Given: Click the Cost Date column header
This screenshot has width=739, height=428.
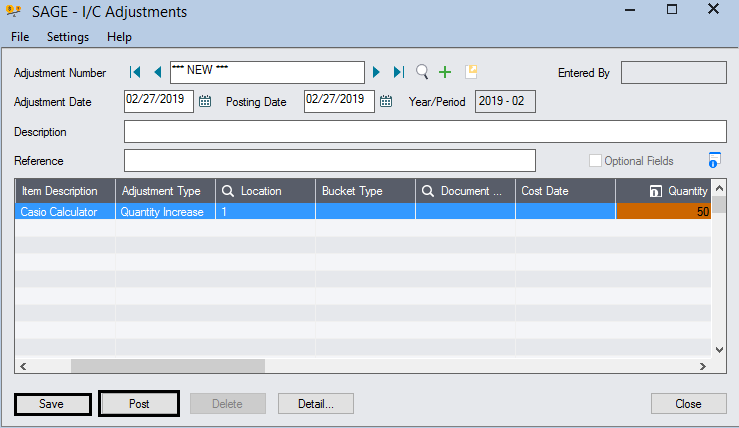Looking at the screenshot, I should (565, 191).
